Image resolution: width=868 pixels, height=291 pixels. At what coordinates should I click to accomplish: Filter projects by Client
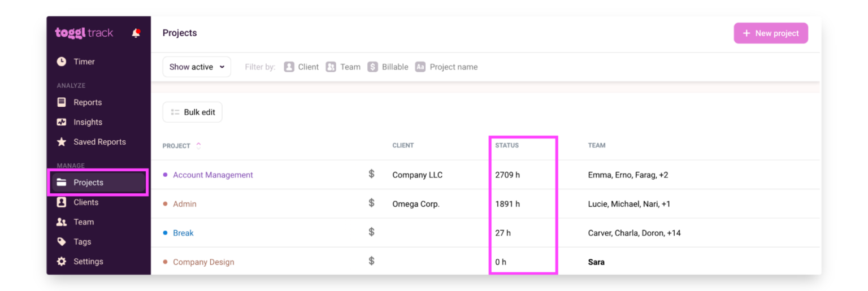[302, 67]
